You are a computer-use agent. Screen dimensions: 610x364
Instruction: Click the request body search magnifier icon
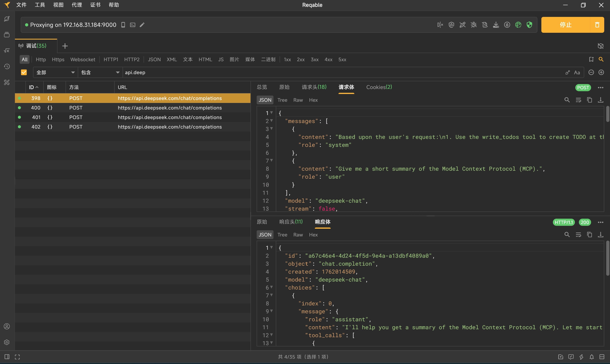(x=567, y=100)
